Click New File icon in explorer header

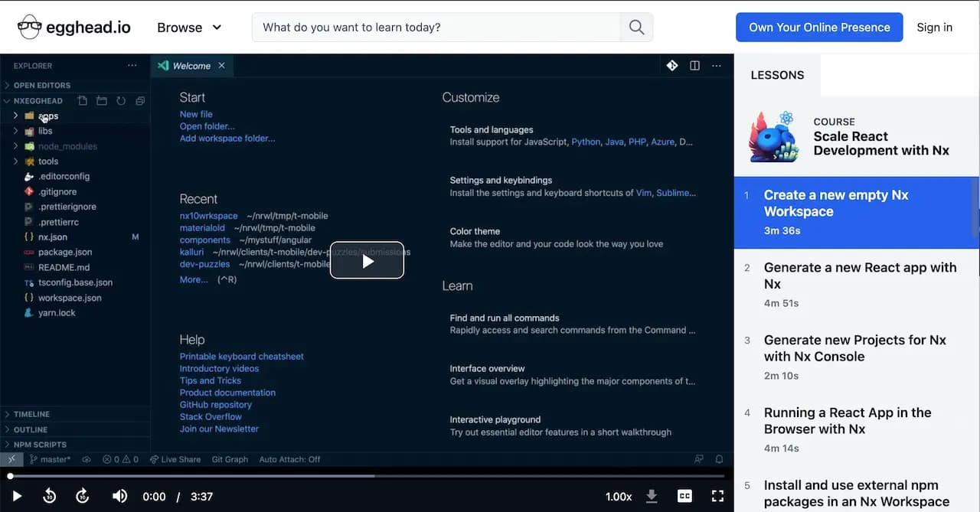pos(82,101)
